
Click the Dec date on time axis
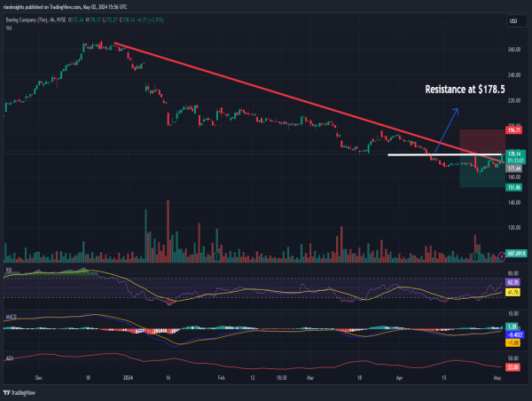[x=39, y=378]
